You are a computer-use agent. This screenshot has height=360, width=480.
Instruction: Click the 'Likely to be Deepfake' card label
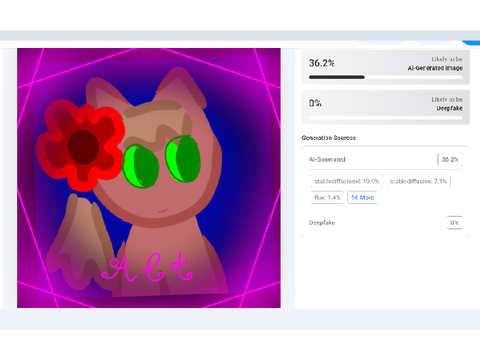[x=447, y=104]
